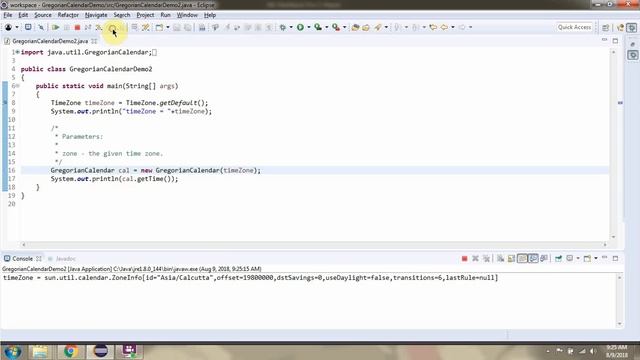Viewport: 640px width, 360px height.
Task: Click the console red Terminate button
Action: point(464,258)
